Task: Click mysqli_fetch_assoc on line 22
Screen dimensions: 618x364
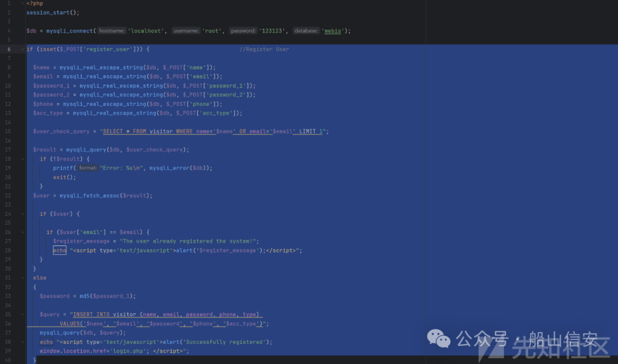Action: pos(89,196)
